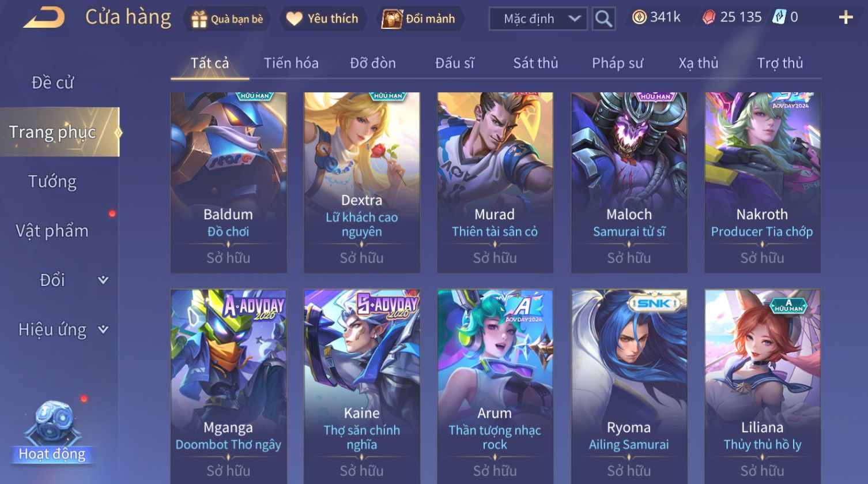Select the Tiến hóa tab
The height and width of the screenshot is (484, 868).
(291, 63)
